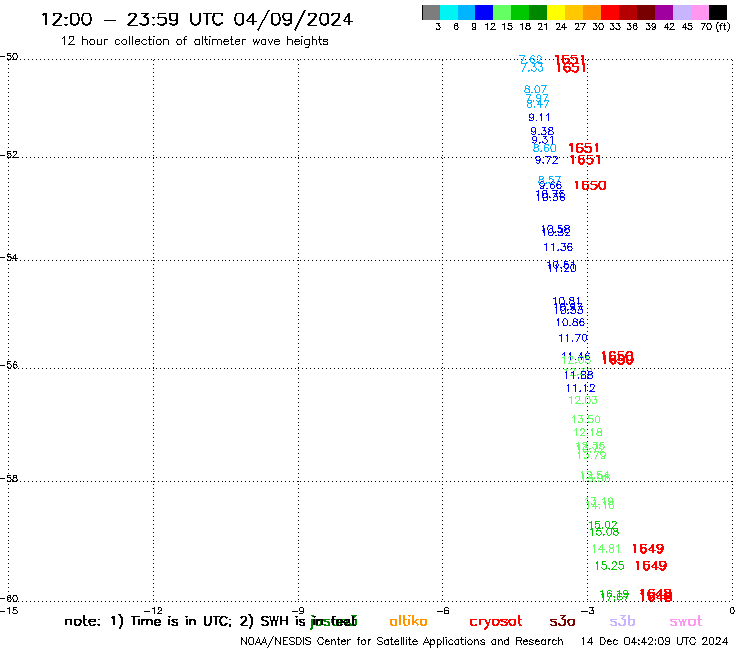Click the wave height value '12.18'
Screen dimensions: 740x650
(588, 432)
